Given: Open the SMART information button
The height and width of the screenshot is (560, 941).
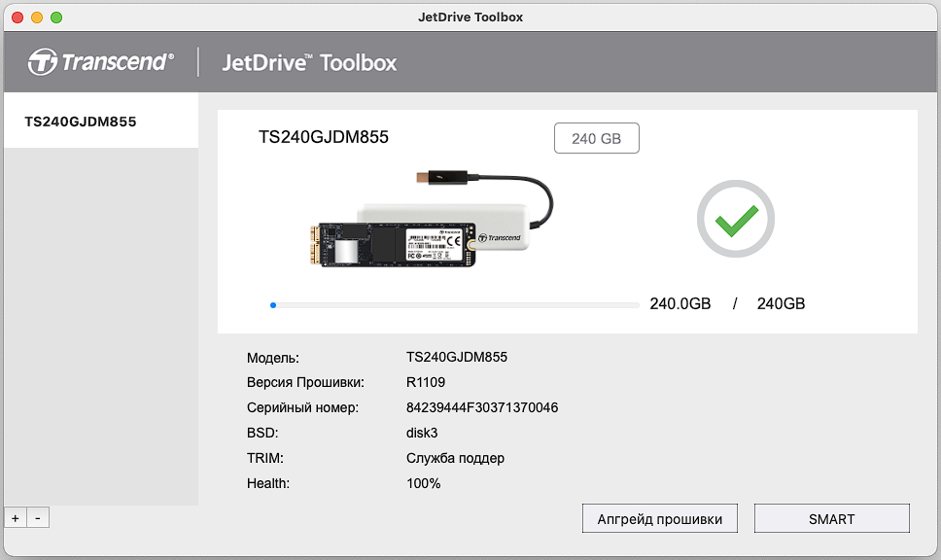Looking at the screenshot, I should click(x=832, y=518).
